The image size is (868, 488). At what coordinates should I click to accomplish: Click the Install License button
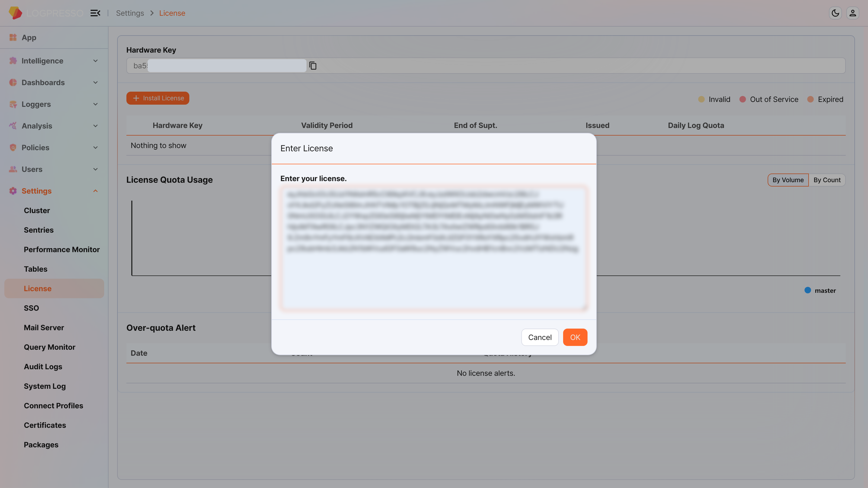158,98
